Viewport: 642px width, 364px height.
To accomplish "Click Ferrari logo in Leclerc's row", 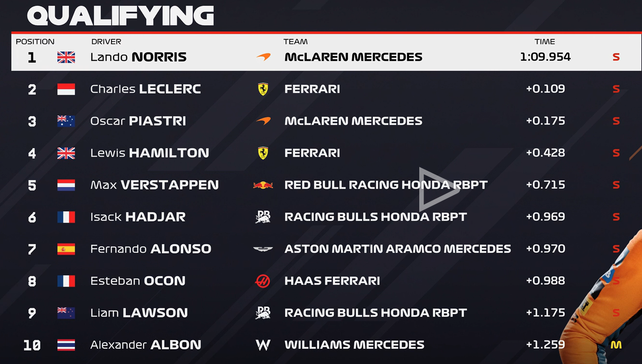I will tap(263, 89).
